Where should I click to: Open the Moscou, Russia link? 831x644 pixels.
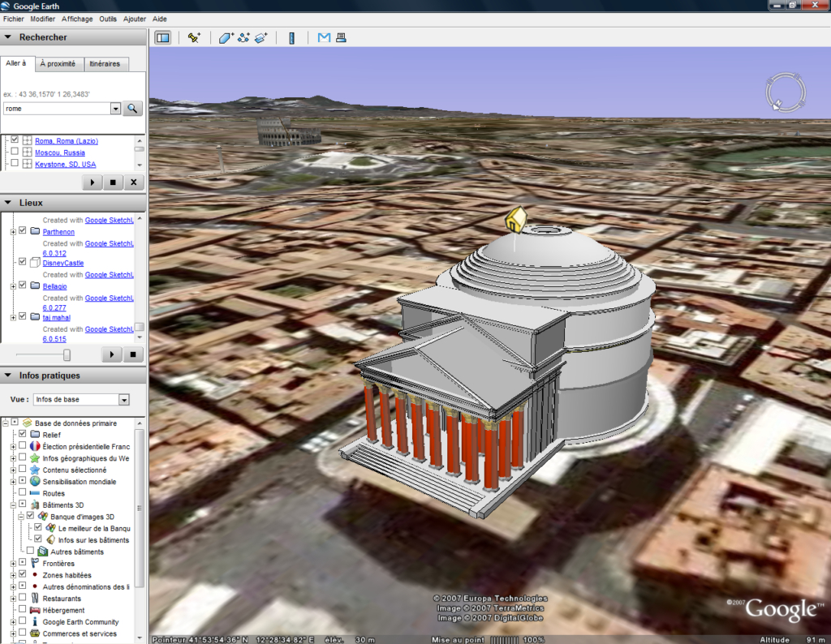(60, 152)
